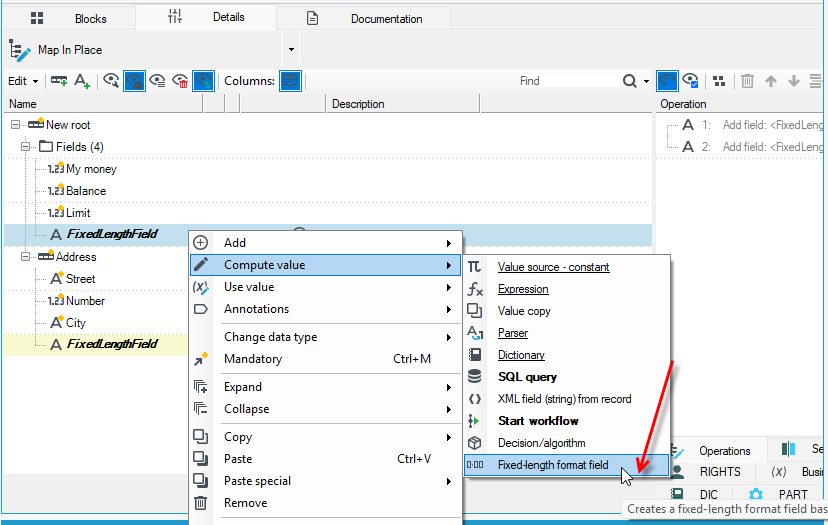Toggle the highlighted eye with green marker button
Screen dimensions: 828x525
[204, 81]
